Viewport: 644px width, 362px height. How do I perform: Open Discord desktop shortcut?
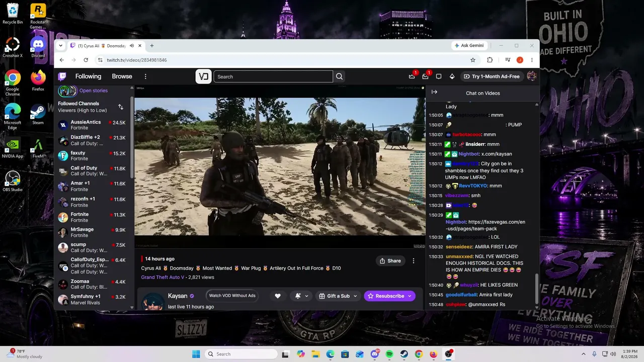(38, 47)
